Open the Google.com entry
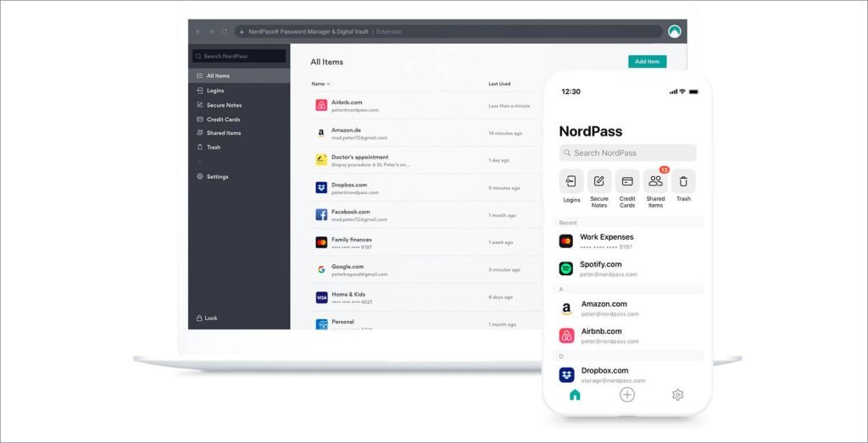 (x=426, y=270)
